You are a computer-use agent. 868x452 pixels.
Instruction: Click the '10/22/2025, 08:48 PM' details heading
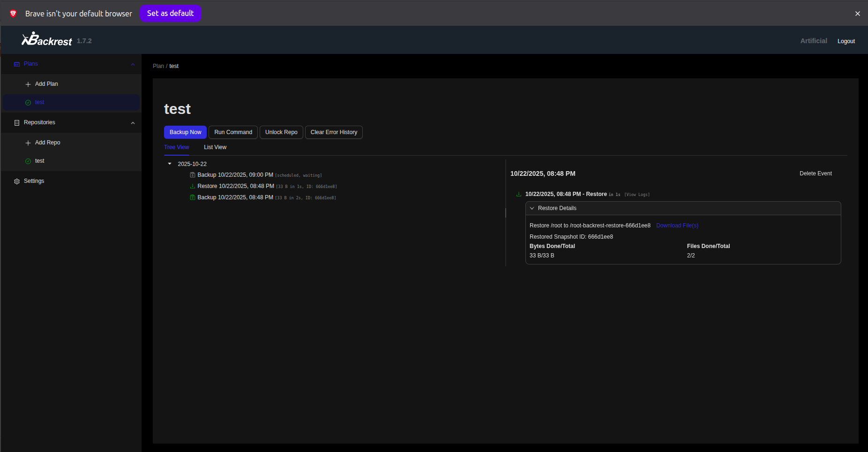click(543, 173)
